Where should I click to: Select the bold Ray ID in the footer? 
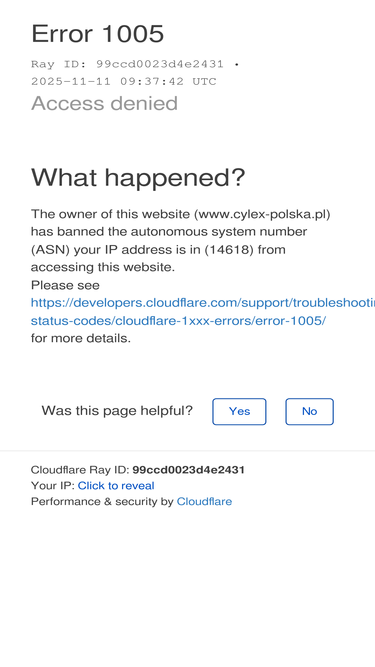[x=188, y=470]
